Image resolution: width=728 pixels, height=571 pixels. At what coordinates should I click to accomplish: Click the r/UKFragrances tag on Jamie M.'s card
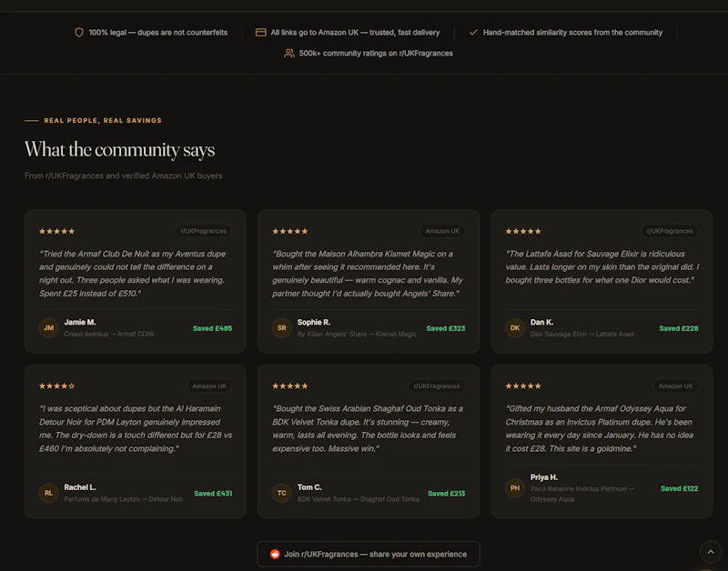203,231
